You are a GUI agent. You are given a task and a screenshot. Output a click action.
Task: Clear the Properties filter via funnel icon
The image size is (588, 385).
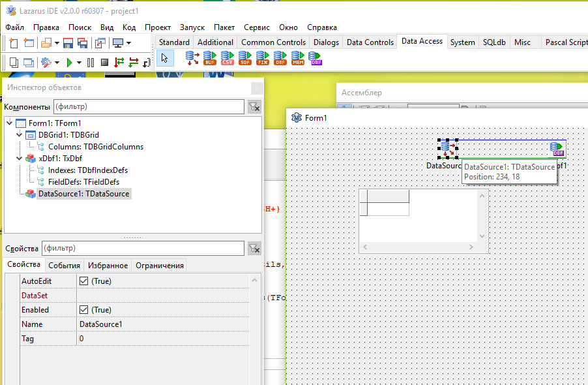pyautogui.click(x=254, y=249)
